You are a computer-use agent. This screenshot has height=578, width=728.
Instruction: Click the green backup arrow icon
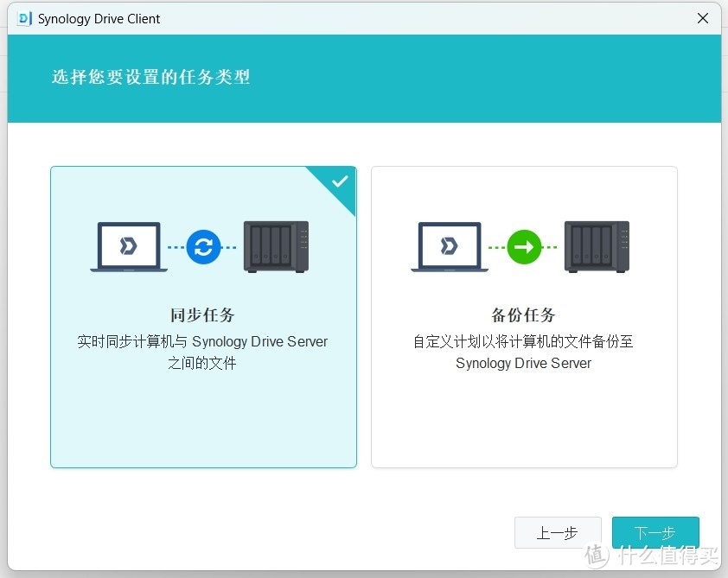point(523,247)
